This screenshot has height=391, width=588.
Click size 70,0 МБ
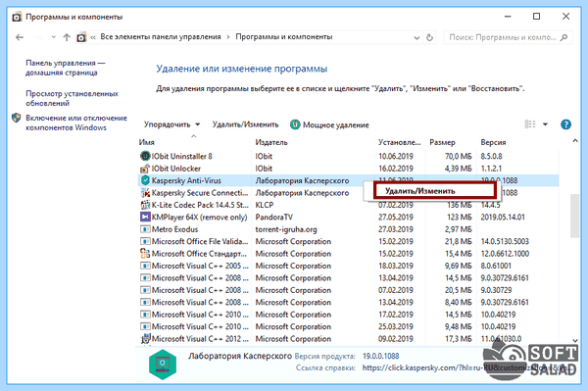pos(459,157)
